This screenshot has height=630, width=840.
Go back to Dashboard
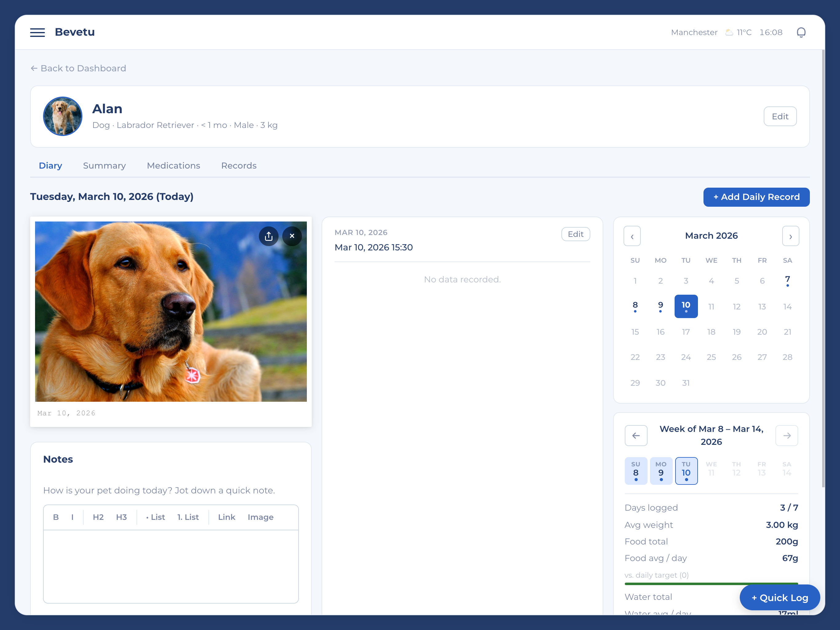(x=78, y=68)
